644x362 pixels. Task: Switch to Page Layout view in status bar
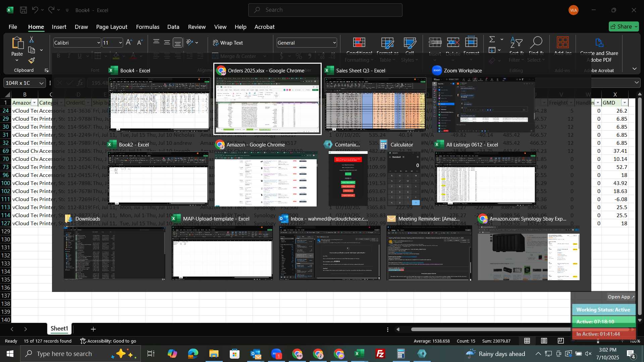pyautogui.click(x=544, y=341)
